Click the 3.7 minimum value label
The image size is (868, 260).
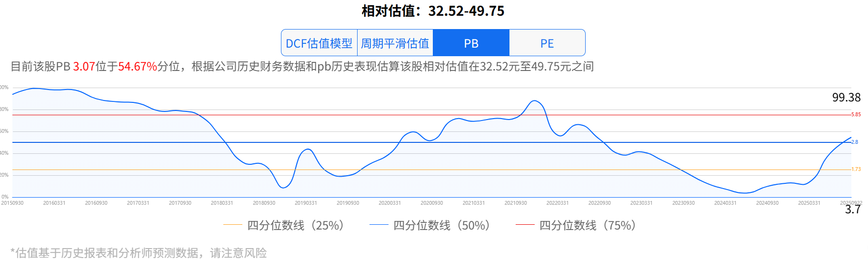(852, 210)
